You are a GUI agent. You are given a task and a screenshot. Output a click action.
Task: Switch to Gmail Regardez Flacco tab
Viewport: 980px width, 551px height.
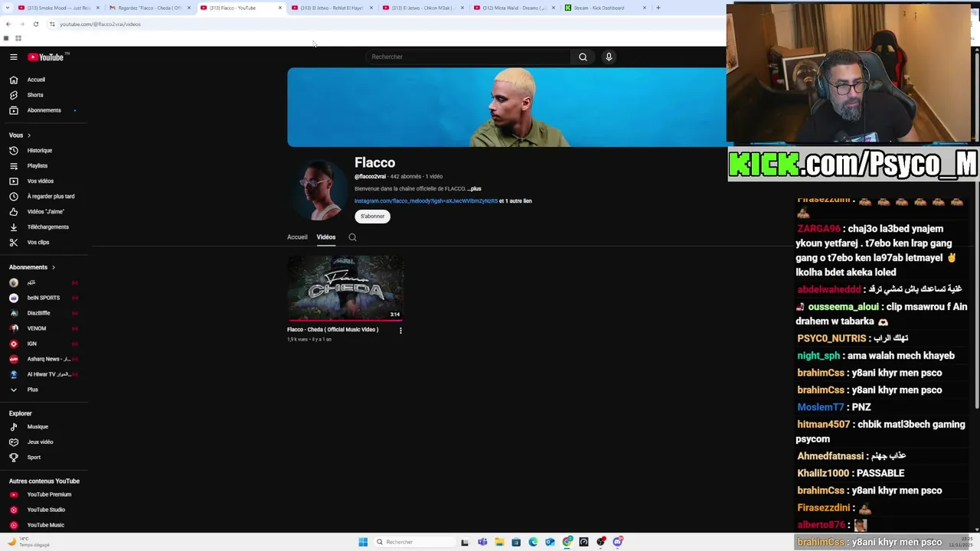point(149,8)
